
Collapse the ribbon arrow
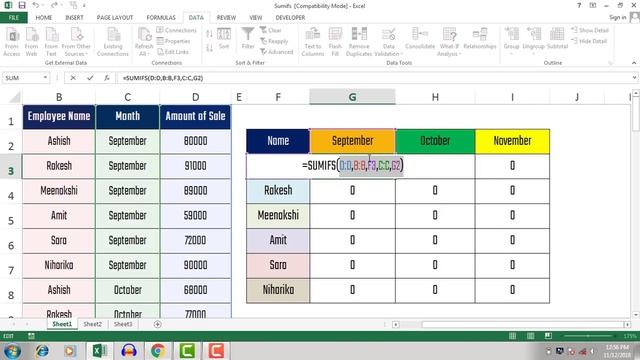pos(634,63)
